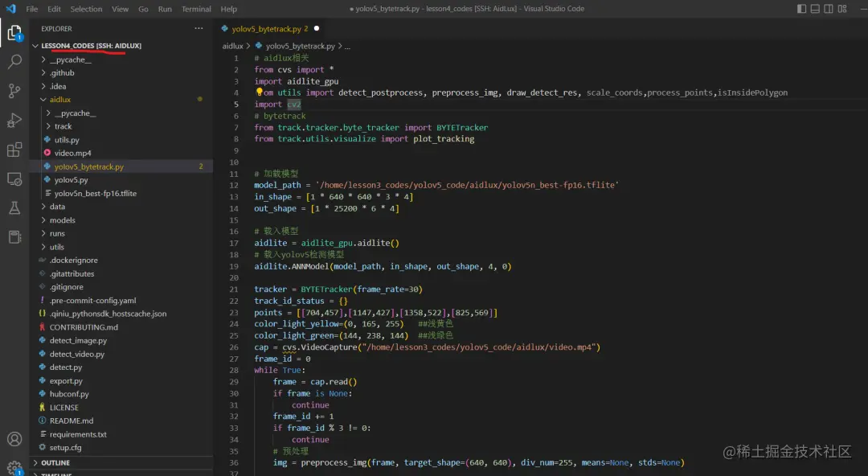The width and height of the screenshot is (868, 476).
Task: Open the Go menu
Action: [x=143, y=9]
